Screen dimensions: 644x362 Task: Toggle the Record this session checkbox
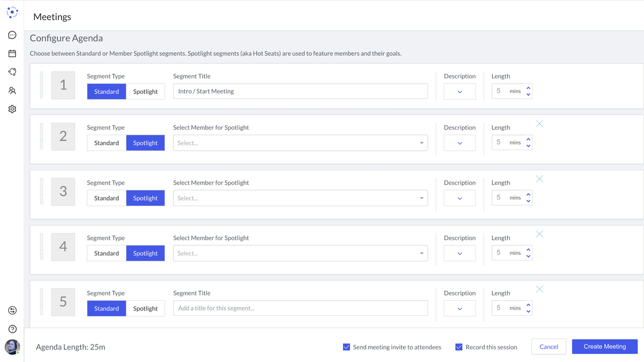pos(459,347)
